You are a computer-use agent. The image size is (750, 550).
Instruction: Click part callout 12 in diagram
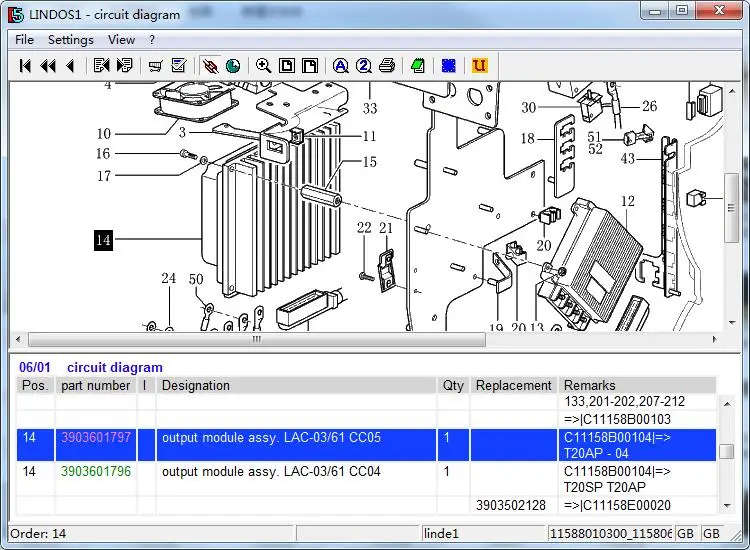pyautogui.click(x=628, y=201)
